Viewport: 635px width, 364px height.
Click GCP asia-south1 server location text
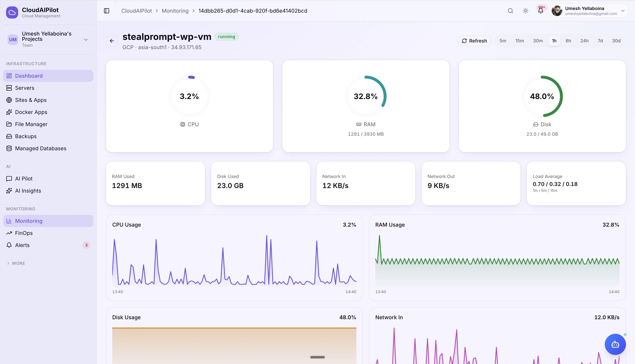pos(162,47)
